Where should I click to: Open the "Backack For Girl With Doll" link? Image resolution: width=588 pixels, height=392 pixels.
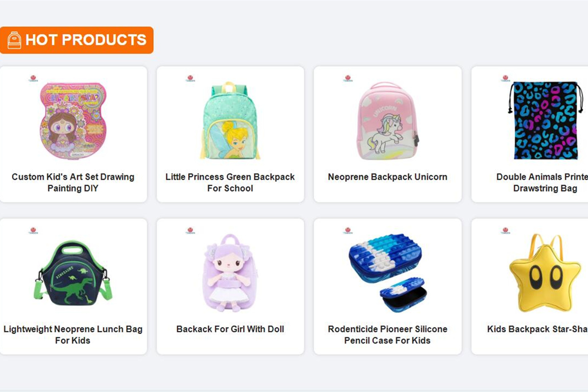point(230,329)
